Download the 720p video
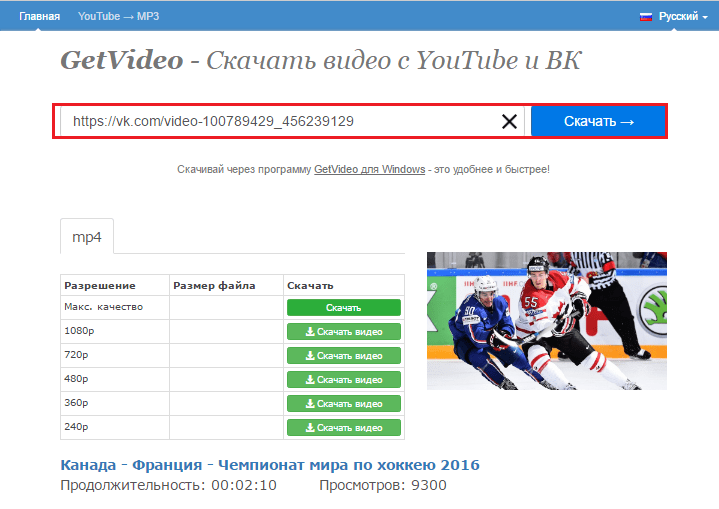 (x=344, y=355)
